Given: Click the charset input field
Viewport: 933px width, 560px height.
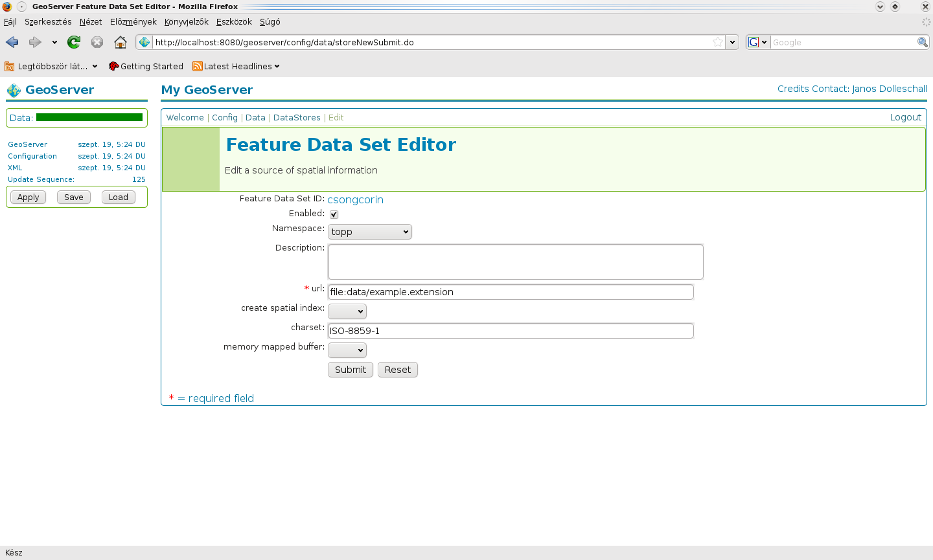Looking at the screenshot, I should click(x=511, y=331).
